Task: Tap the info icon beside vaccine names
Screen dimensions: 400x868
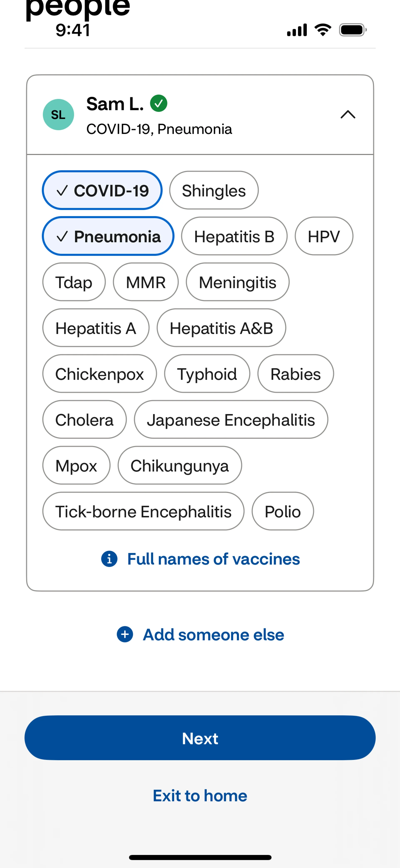Action: (x=109, y=559)
